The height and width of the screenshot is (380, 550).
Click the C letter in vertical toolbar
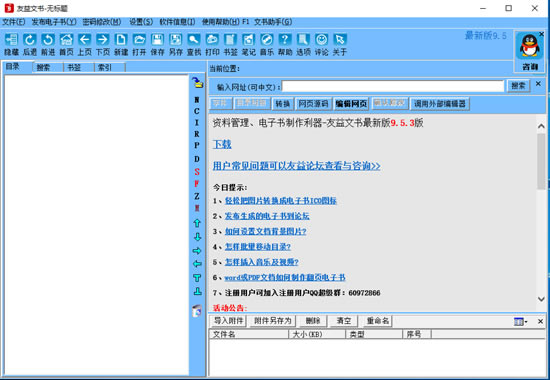point(197,111)
